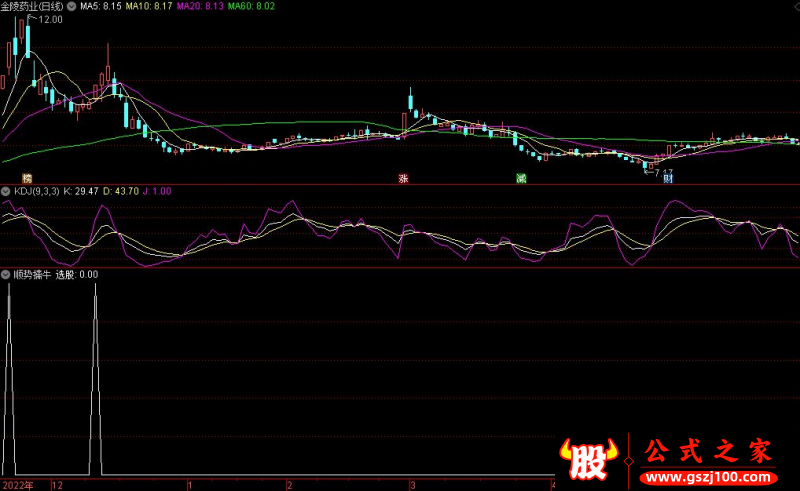Click the green 减 event marker
The image size is (800, 491).
coord(521,178)
